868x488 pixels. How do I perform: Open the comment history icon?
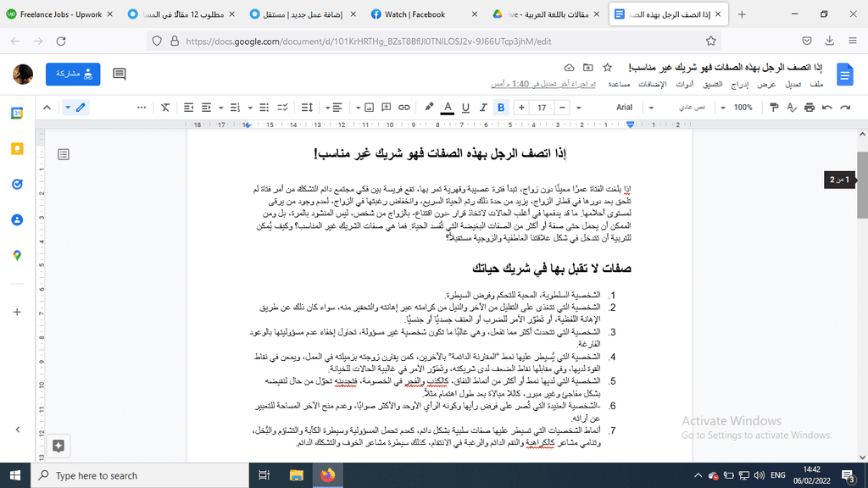(x=120, y=74)
